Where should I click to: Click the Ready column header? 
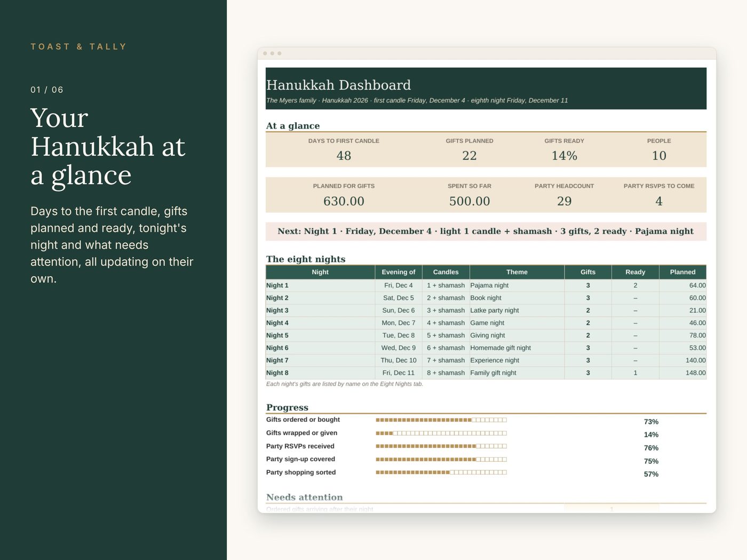click(x=635, y=272)
